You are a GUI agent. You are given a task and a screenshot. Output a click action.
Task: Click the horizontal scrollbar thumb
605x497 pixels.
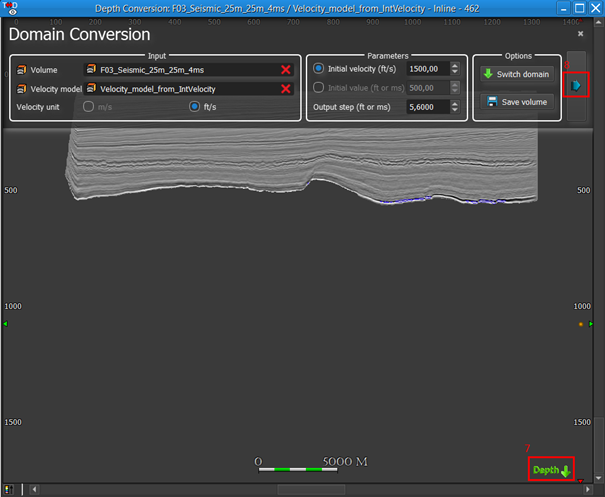pyautogui.click(x=311, y=489)
